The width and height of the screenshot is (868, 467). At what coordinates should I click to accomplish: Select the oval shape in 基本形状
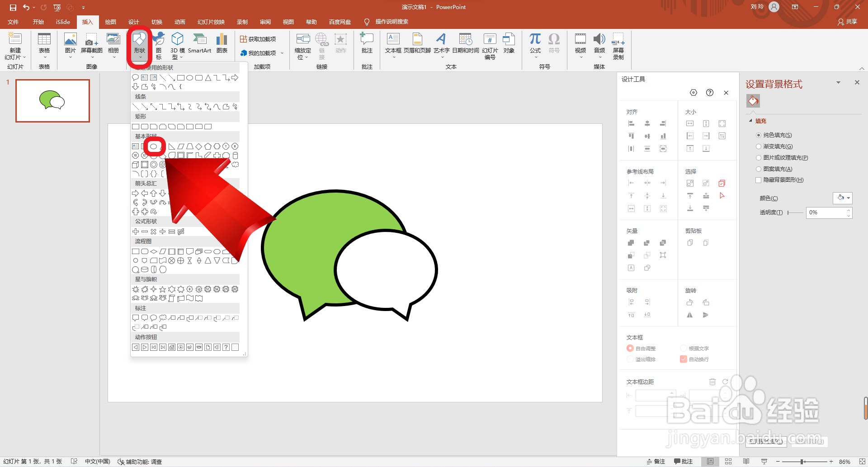click(154, 146)
